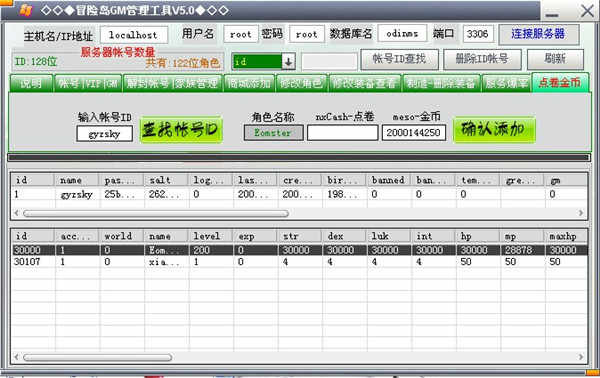
Task: Close the GM管理工具 window
Action: point(587,11)
